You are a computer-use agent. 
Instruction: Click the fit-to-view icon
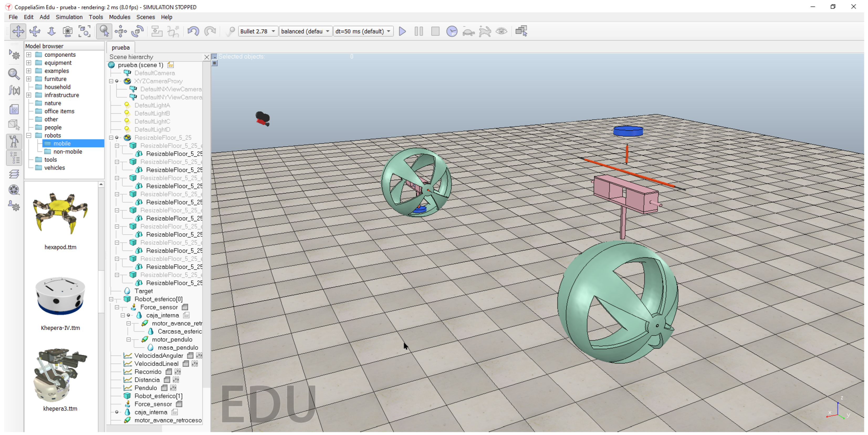[x=84, y=31]
